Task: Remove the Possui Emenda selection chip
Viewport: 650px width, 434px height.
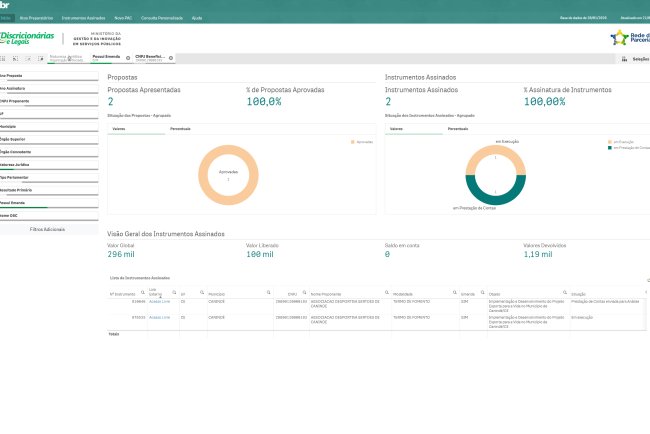Action: [128, 58]
